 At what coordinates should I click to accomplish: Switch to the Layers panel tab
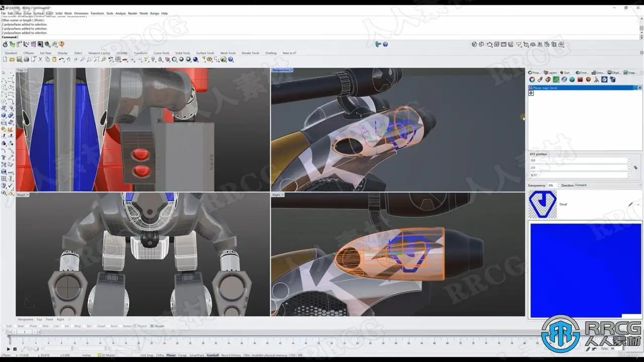(551, 72)
